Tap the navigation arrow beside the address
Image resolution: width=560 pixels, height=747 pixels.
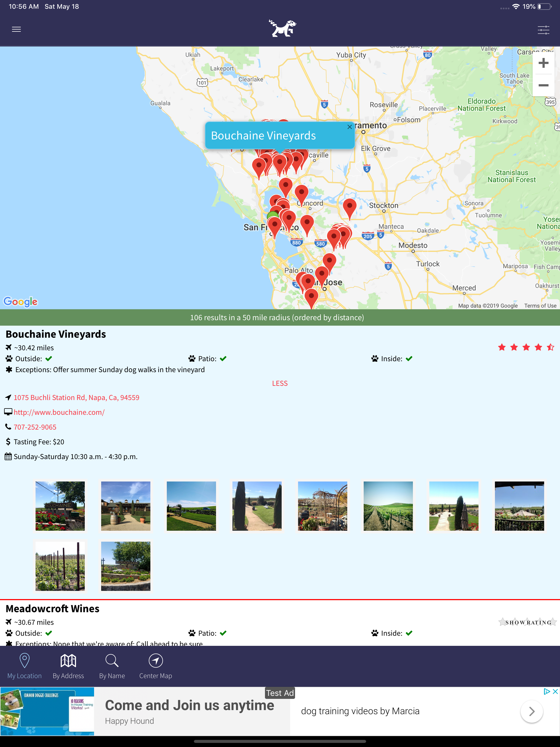(8, 397)
